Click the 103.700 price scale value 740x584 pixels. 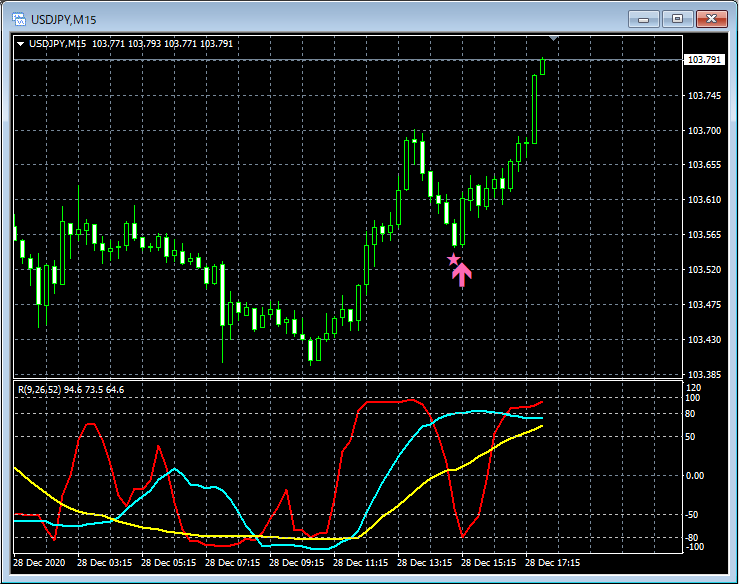tap(704, 130)
